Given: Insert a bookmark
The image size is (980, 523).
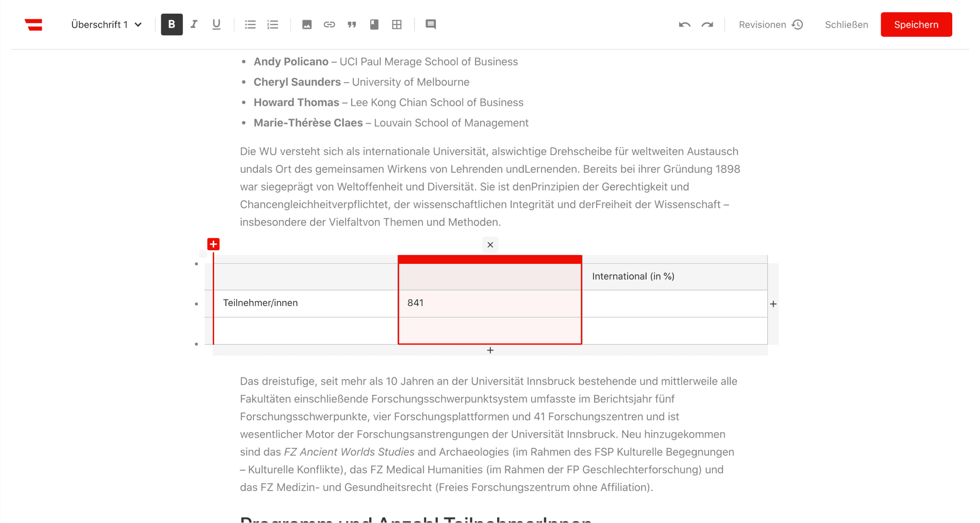Looking at the screenshot, I should click(374, 24).
